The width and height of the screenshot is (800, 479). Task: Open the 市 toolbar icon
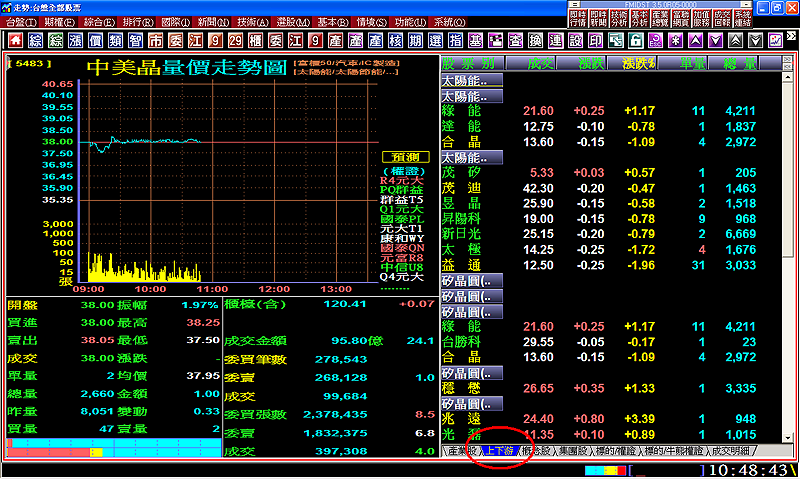coord(155,40)
